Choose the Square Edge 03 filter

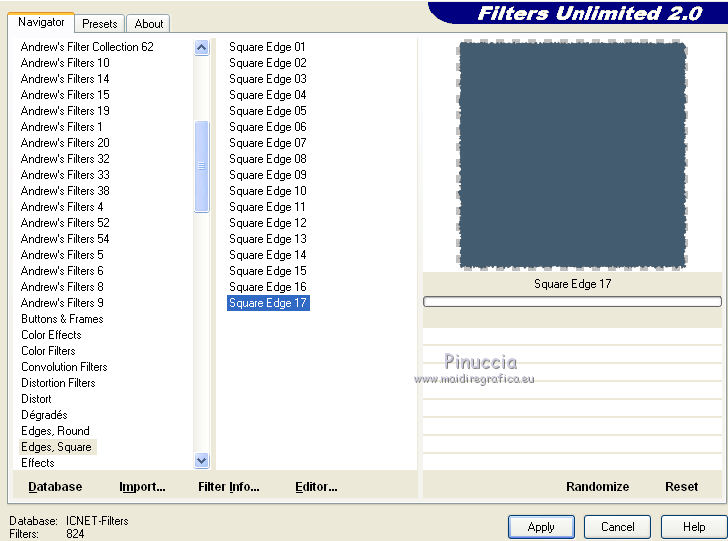tap(267, 79)
